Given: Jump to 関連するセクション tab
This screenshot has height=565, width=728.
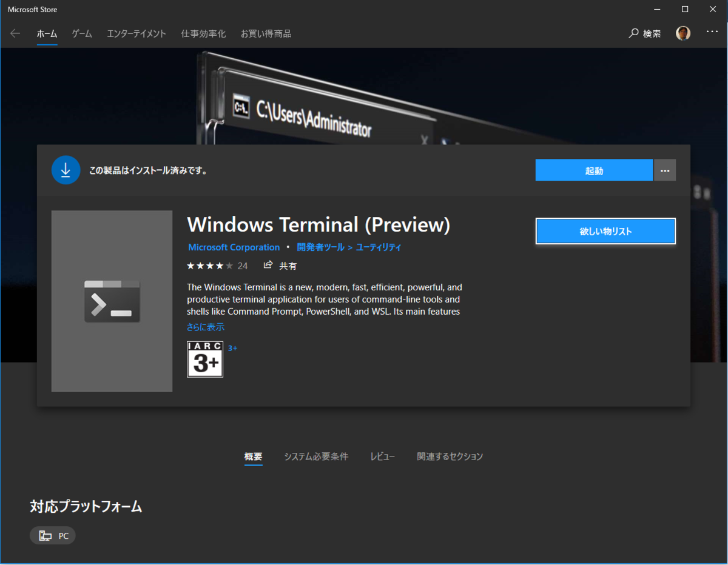Looking at the screenshot, I should pos(450,456).
